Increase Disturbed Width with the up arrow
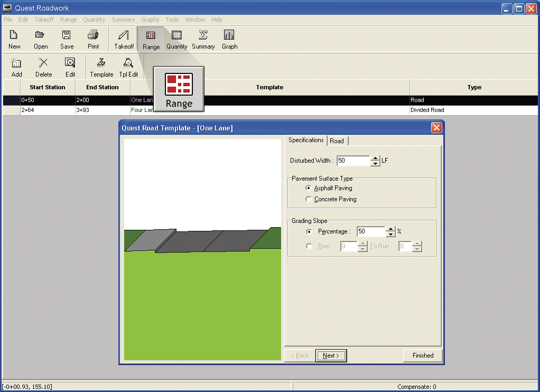 [x=375, y=158]
